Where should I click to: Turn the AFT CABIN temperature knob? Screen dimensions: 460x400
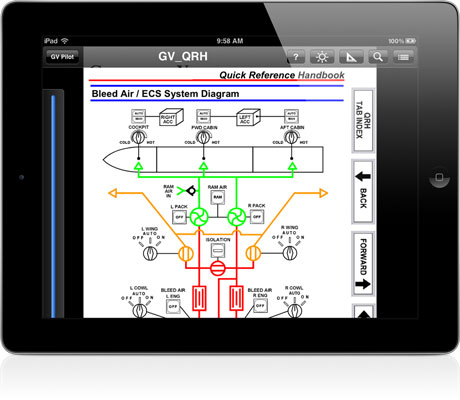click(291, 137)
